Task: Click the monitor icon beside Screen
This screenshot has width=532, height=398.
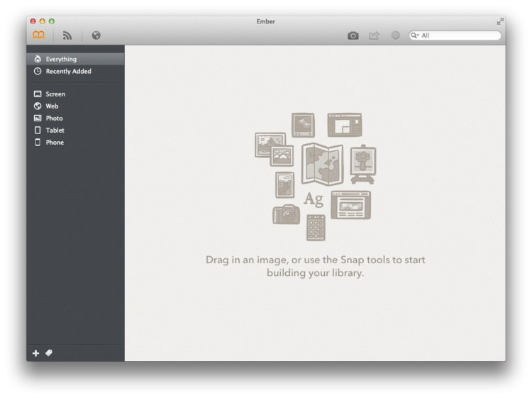Action: pos(38,94)
